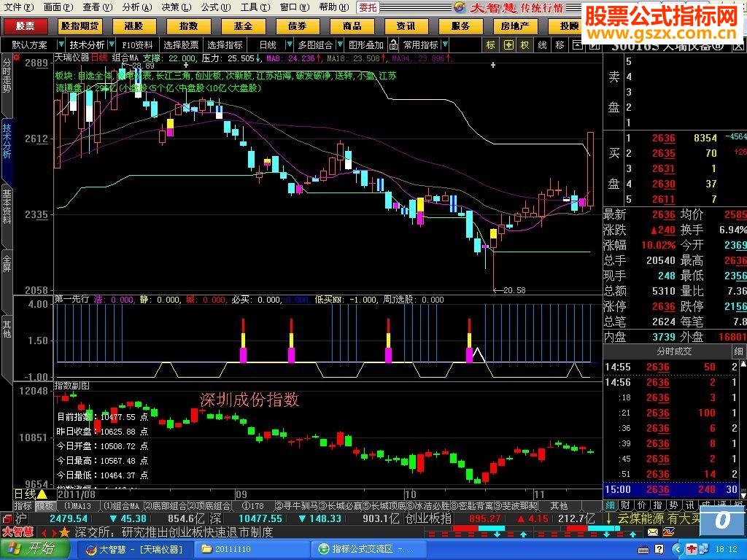Click the help question-mark tray icon
This screenshot has height=560, width=747.
point(659,550)
